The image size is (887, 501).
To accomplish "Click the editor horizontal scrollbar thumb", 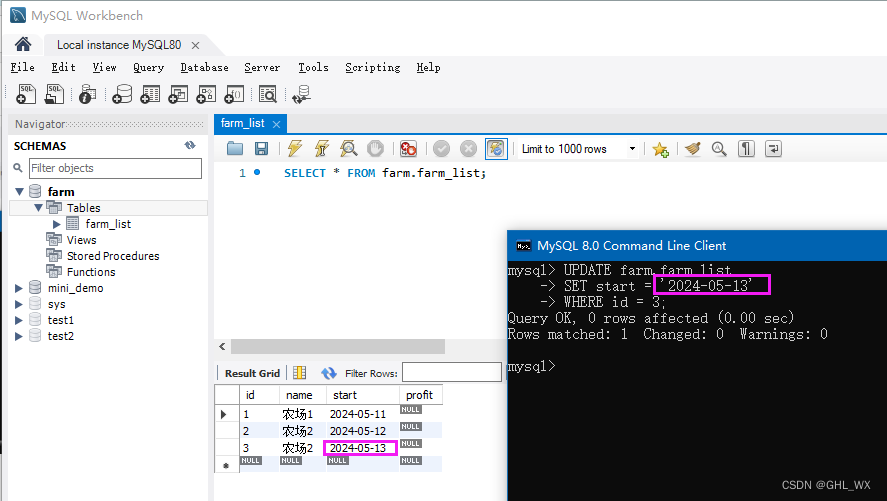I will [x=338, y=346].
